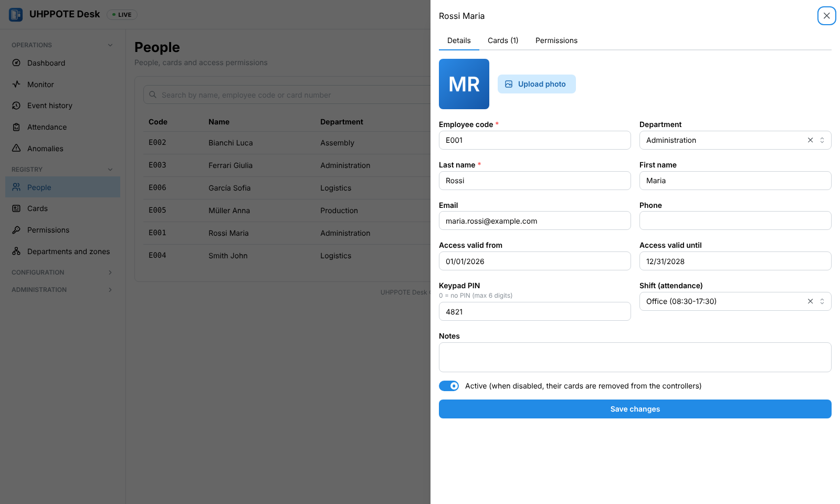Open the Department dropdown arrows

[822, 140]
